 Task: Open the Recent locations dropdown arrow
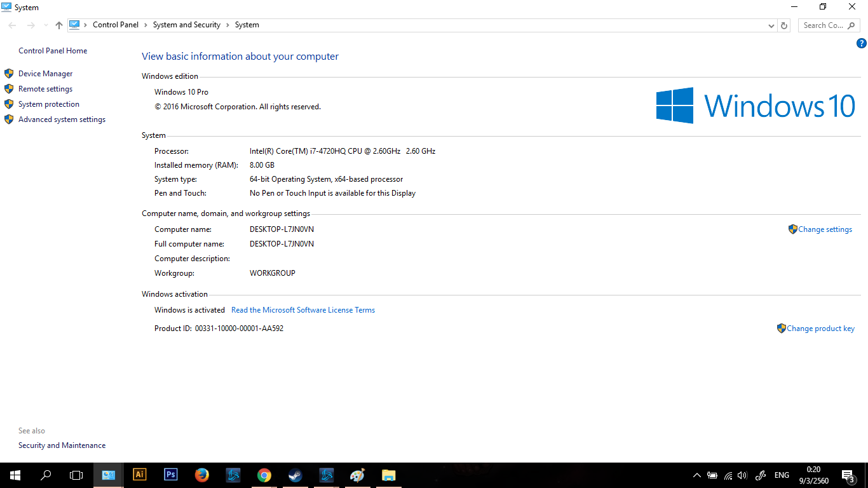[45, 25]
